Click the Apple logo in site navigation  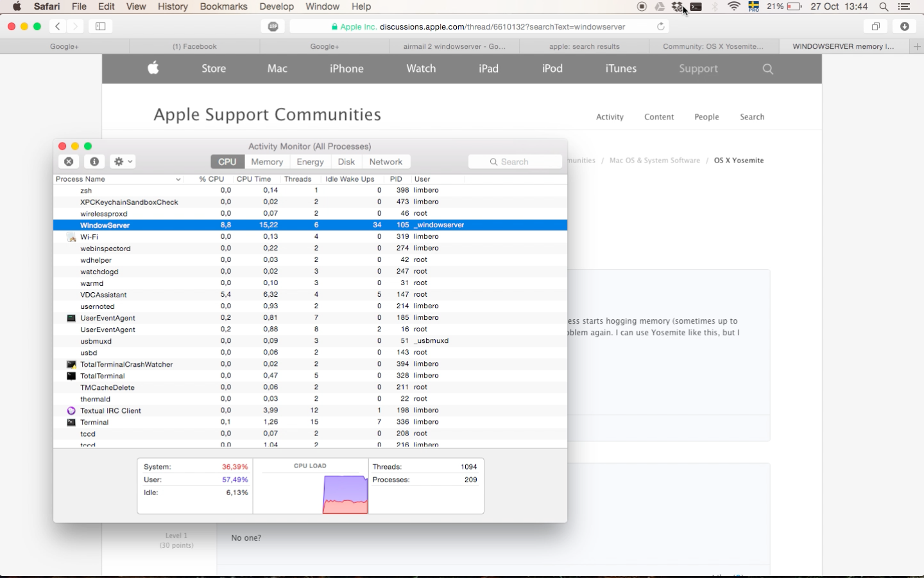(153, 68)
